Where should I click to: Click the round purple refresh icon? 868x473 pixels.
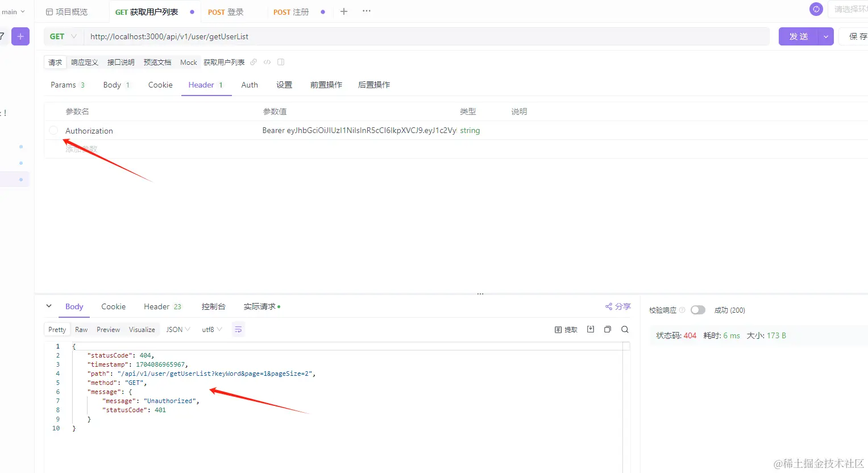pyautogui.click(x=816, y=9)
